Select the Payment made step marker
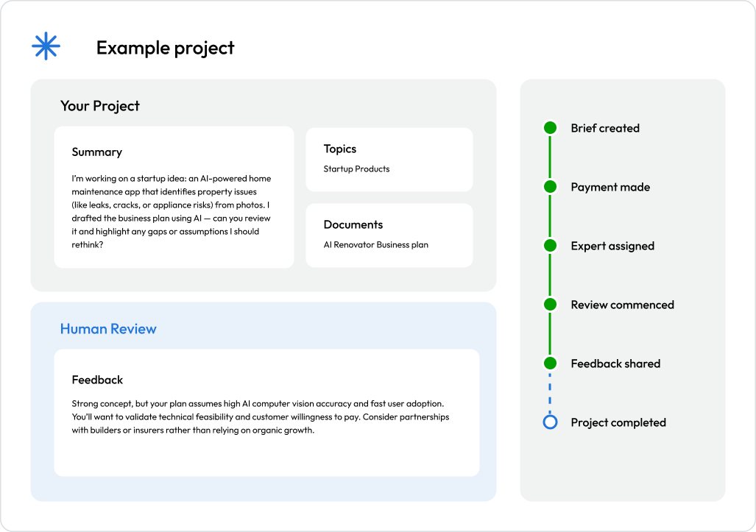Viewport: 756px width, 532px height. coord(549,187)
